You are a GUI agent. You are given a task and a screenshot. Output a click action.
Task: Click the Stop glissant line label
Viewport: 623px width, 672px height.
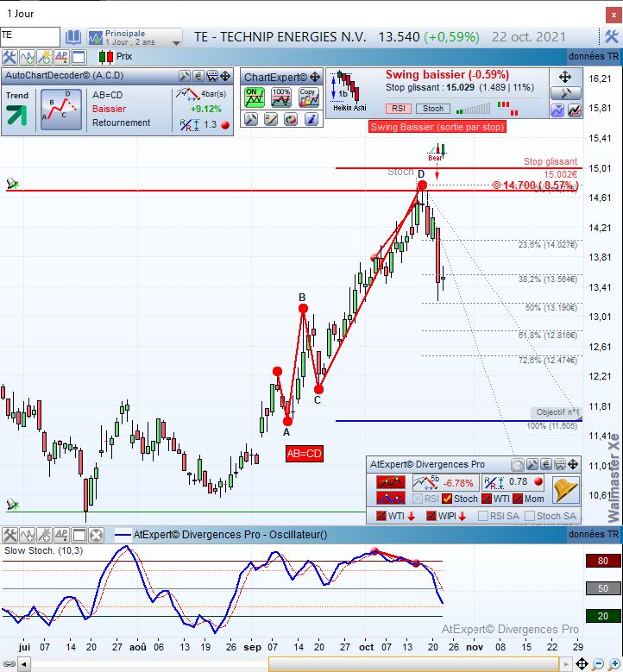(551, 161)
